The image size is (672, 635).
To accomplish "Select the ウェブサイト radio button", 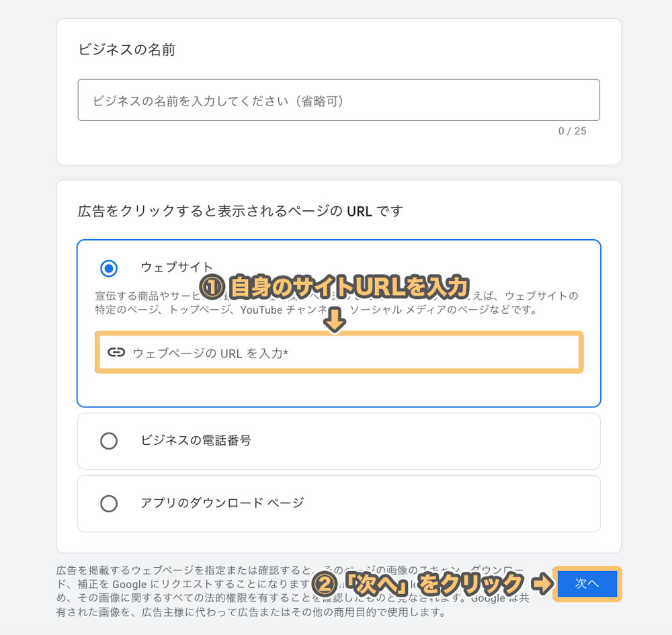I will (109, 268).
